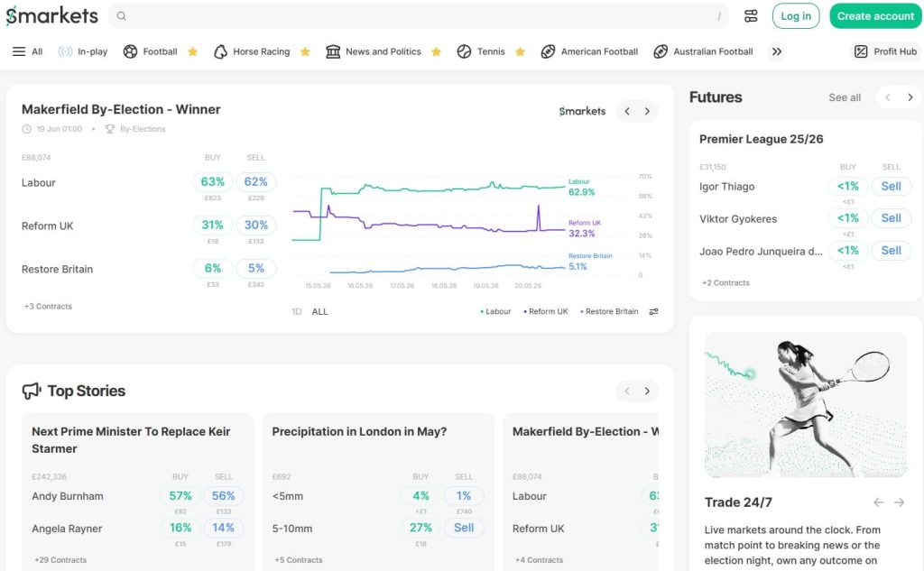Viewport: 924px width, 571px height.
Task: Buy Reform UK at 31%
Action: point(213,226)
